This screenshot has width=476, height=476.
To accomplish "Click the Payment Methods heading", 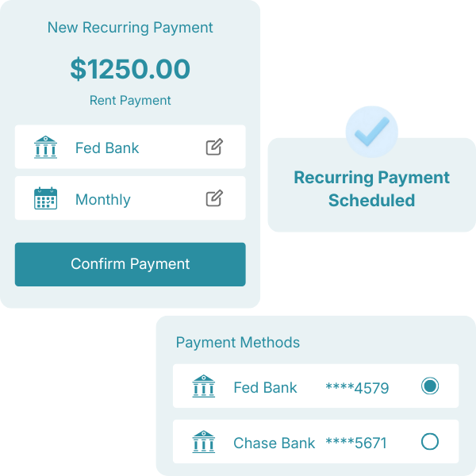I will pyautogui.click(x=238, y=343).
